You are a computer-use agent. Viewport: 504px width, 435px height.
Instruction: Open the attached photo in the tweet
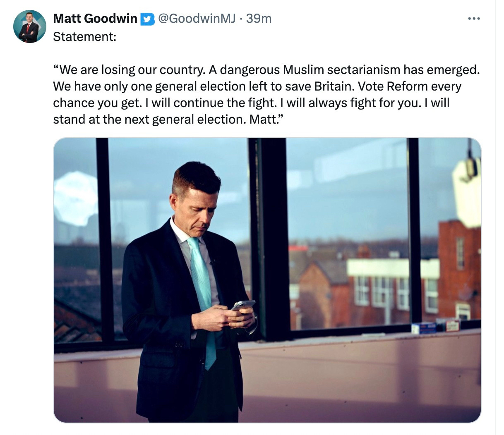click(x=267, y=280)
